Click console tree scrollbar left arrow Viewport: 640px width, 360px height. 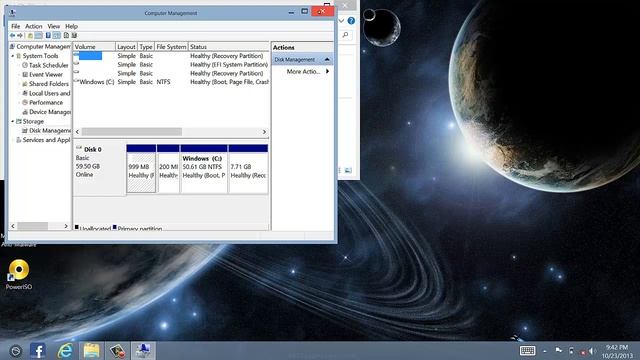pos(13,226)
